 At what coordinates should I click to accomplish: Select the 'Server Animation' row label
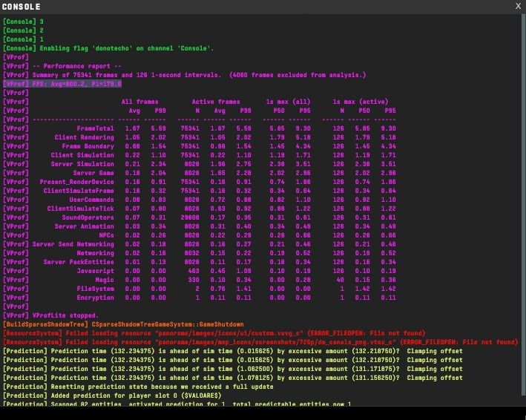click(84, 226)
